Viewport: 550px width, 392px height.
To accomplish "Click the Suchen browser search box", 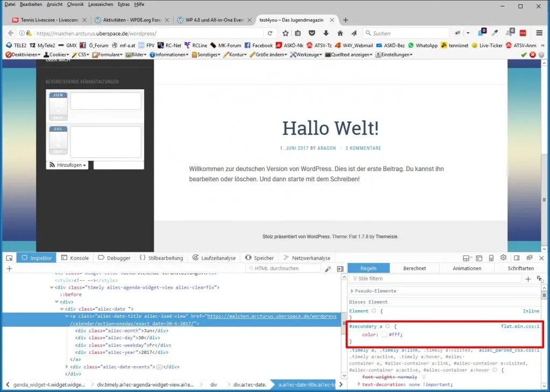I will click(x=406, y=33).
